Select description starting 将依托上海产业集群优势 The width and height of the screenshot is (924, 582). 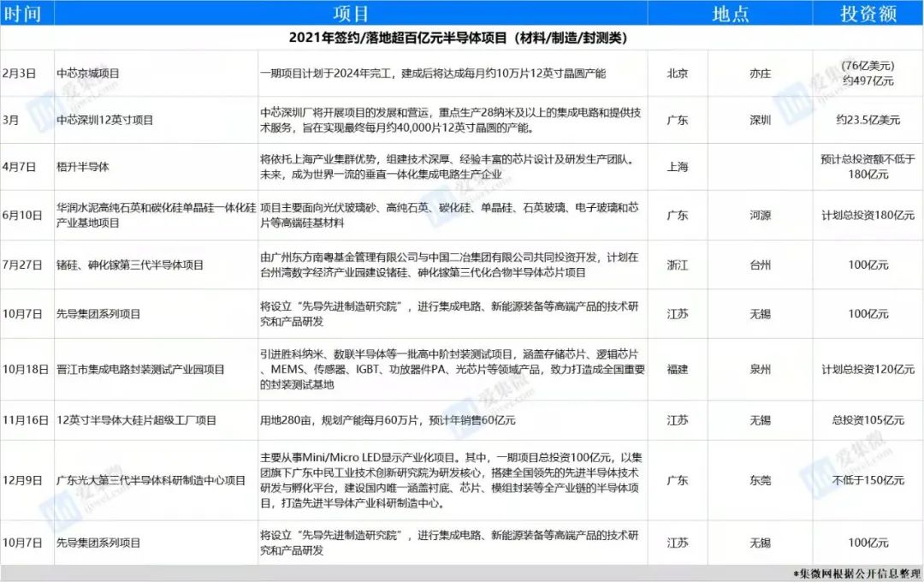click(x=447, y=167)
